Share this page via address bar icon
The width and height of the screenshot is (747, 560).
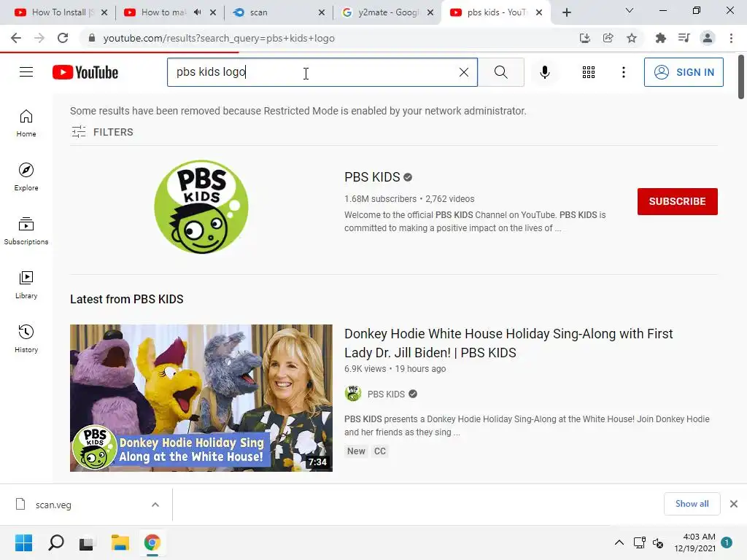click(608, 38)
